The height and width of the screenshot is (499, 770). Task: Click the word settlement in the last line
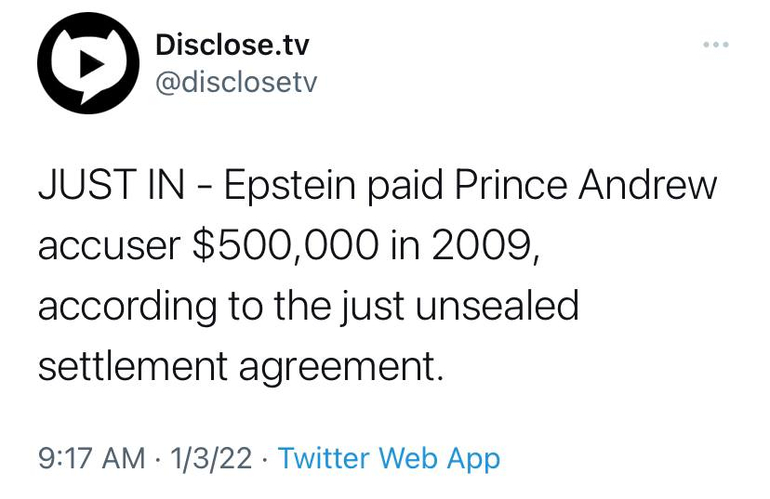(x=131, y=365)
